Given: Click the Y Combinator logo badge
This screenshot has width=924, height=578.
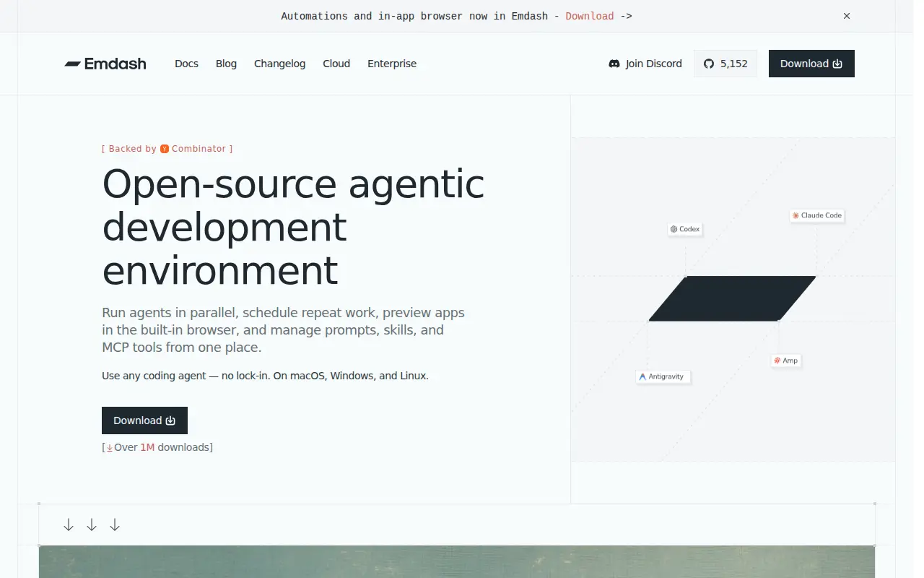Looking at the screenshot, I should (x=165, y=149).
